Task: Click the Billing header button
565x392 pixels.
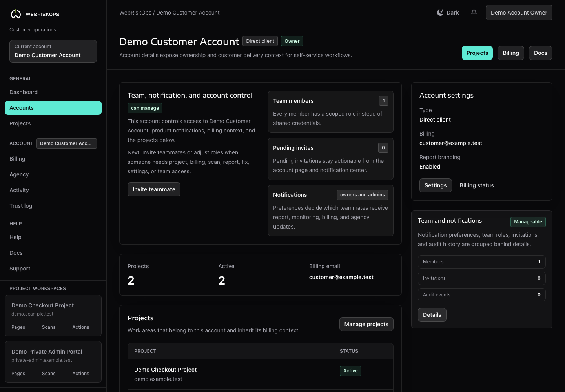Action: (x=511, y=53)
